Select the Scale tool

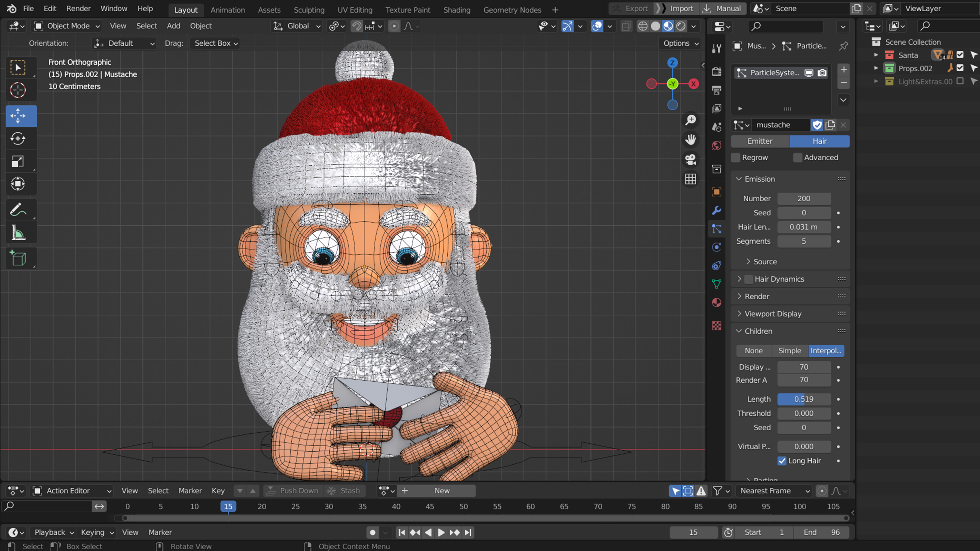click(18, 161)
